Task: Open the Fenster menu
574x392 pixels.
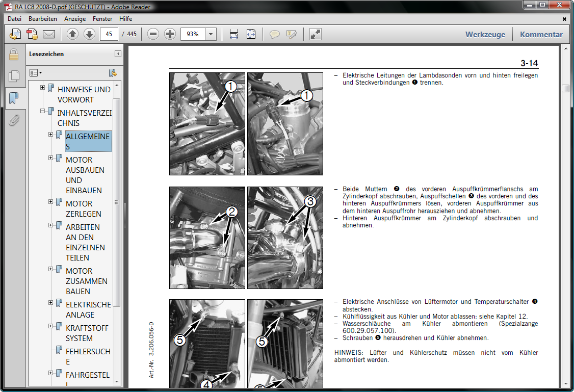Action: coord(102,19)
